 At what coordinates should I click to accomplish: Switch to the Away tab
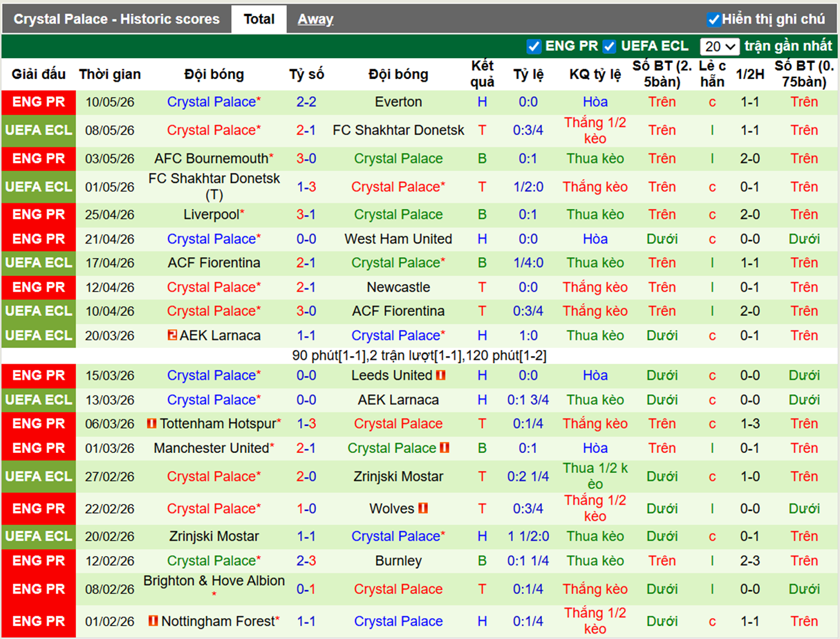[315, 19]
